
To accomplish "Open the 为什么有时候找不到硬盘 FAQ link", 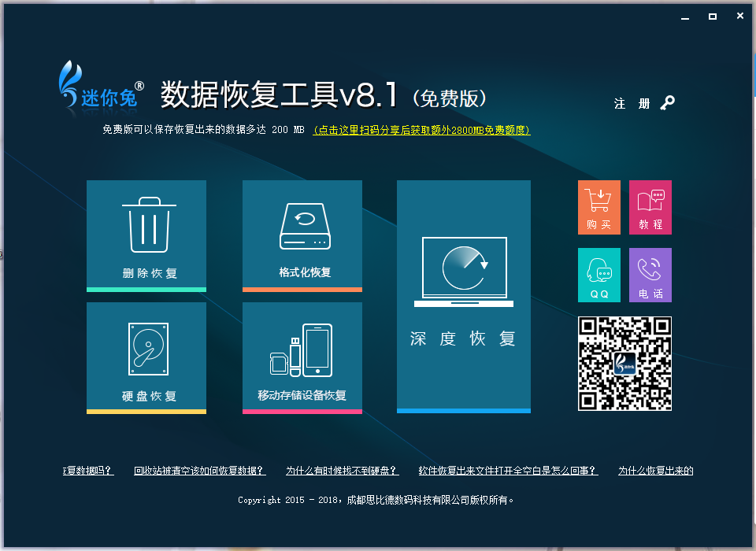I will [x=343, y=471].
